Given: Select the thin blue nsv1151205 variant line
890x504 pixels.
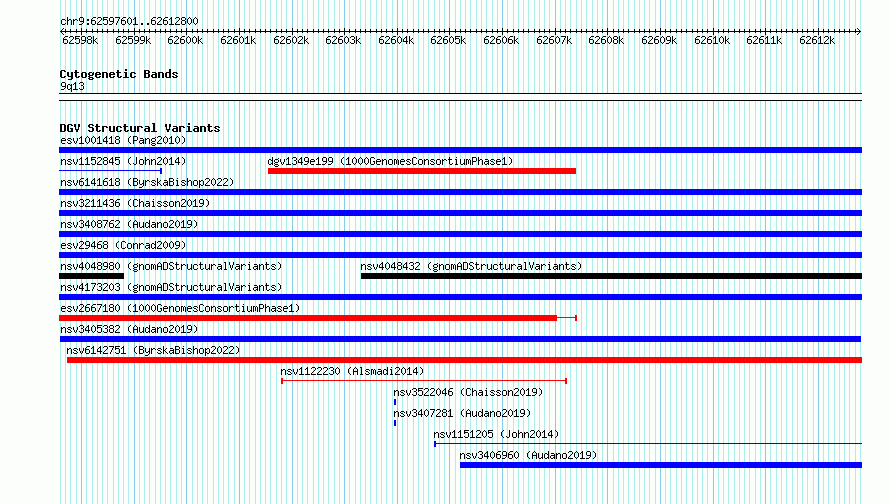Looking at the screenshot, I should point(648,444).
